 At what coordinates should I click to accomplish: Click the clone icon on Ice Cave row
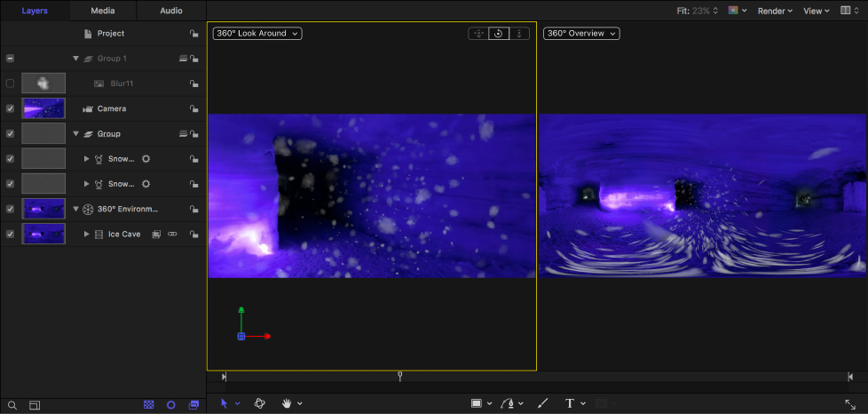coord(157,235)
